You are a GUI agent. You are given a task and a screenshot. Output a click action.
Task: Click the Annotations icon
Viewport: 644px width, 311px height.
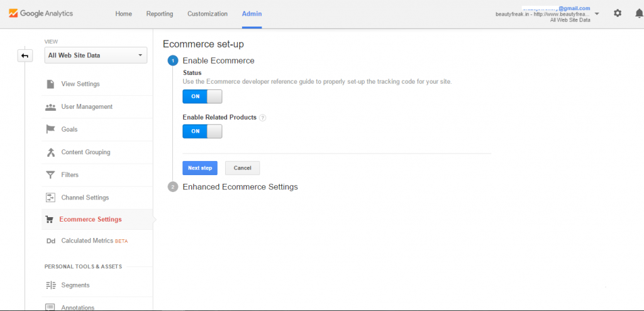click(50, 307)
